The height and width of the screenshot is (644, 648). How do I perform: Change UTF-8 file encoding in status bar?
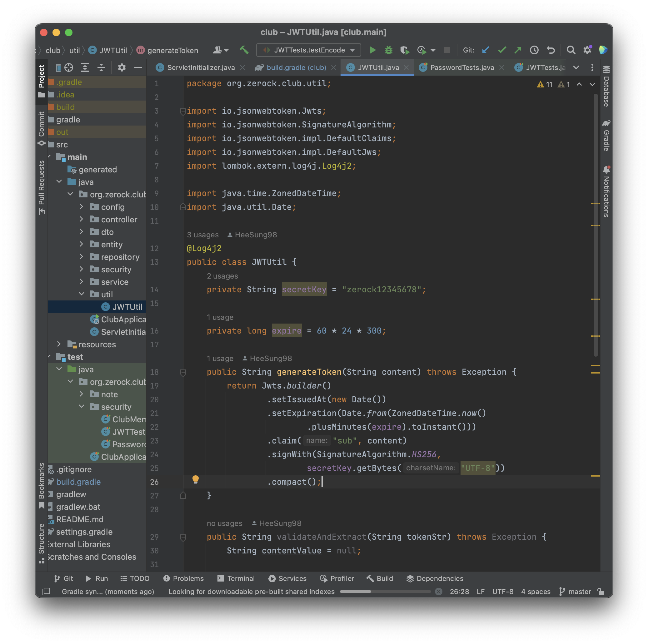click(x=503, y=591)
